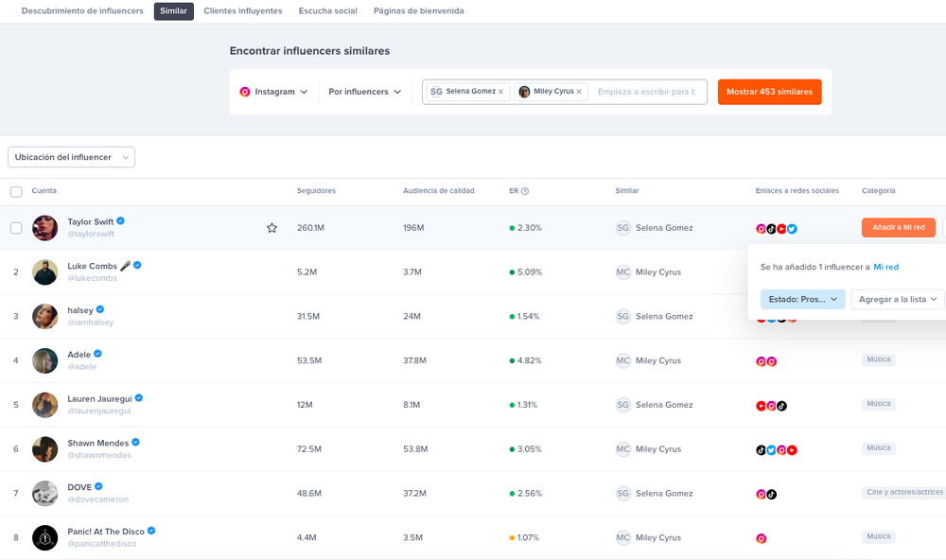Click Añadir a Mi red button
This screenshot has width=946, height=560.
899,227
